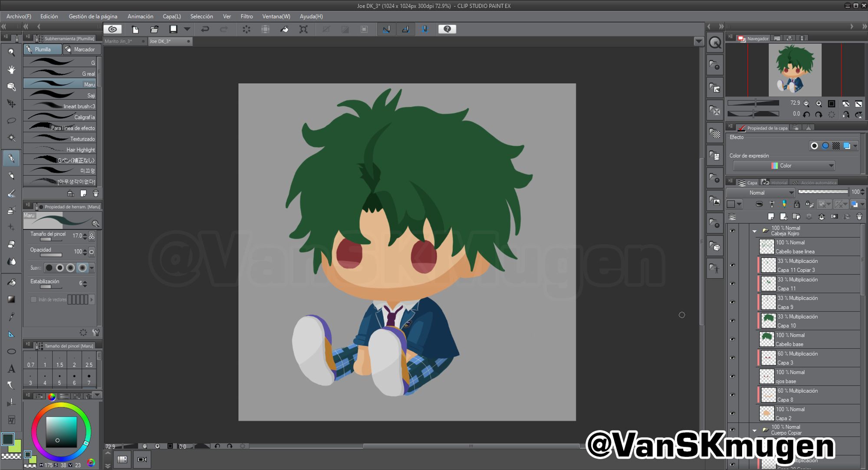Select the Text tool
The width and height of the screenshot is (868, 470).
[x=11, y=369]
